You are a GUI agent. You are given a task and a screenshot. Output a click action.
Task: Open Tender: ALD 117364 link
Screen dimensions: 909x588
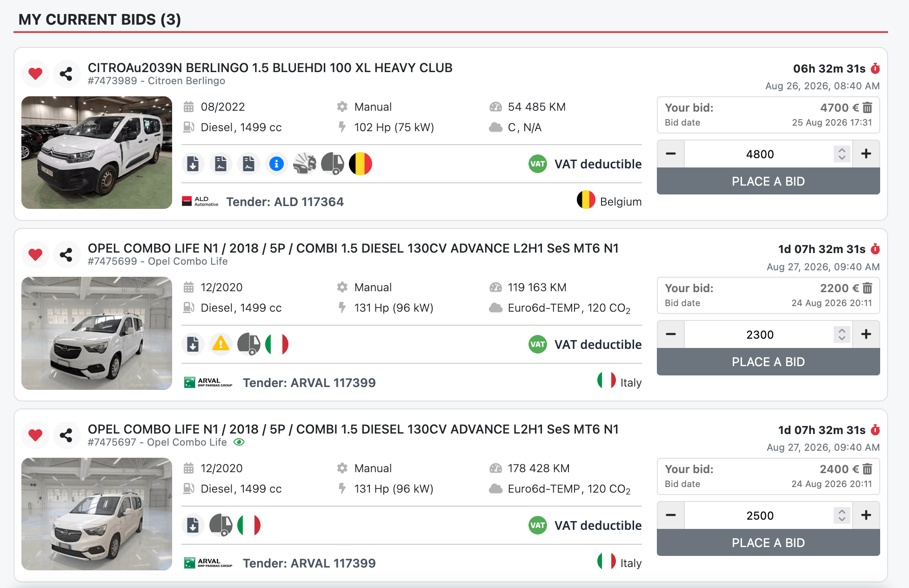(x=285, y=202)
